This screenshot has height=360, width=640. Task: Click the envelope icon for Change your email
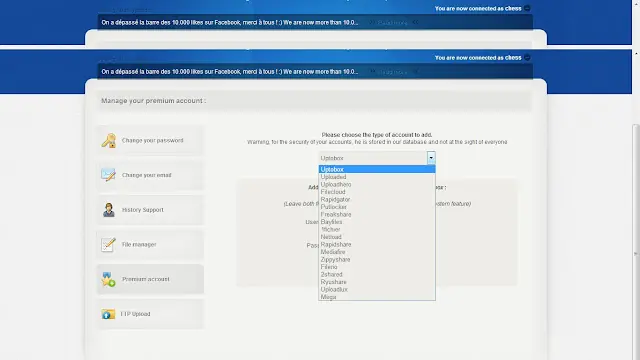pos(109,175)
